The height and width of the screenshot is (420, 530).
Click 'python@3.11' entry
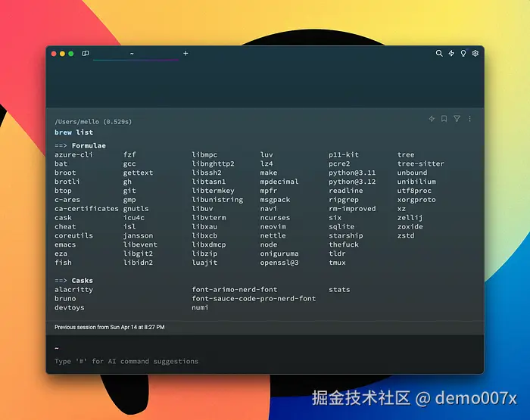[x=352, y=173]
